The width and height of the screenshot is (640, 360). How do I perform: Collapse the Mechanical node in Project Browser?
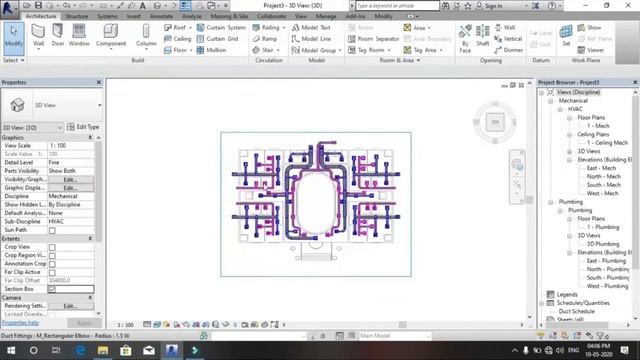click(x=551, y=101)
